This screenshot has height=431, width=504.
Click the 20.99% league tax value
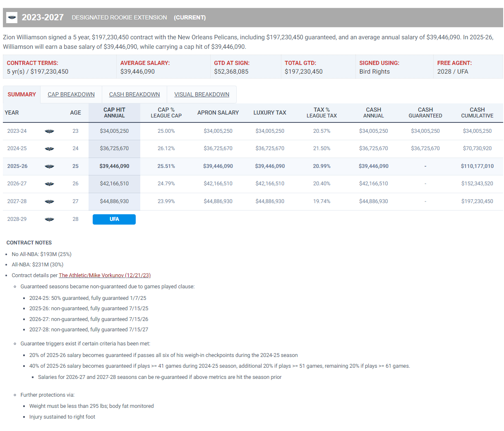pyautogui.click(x=322, y=166)
